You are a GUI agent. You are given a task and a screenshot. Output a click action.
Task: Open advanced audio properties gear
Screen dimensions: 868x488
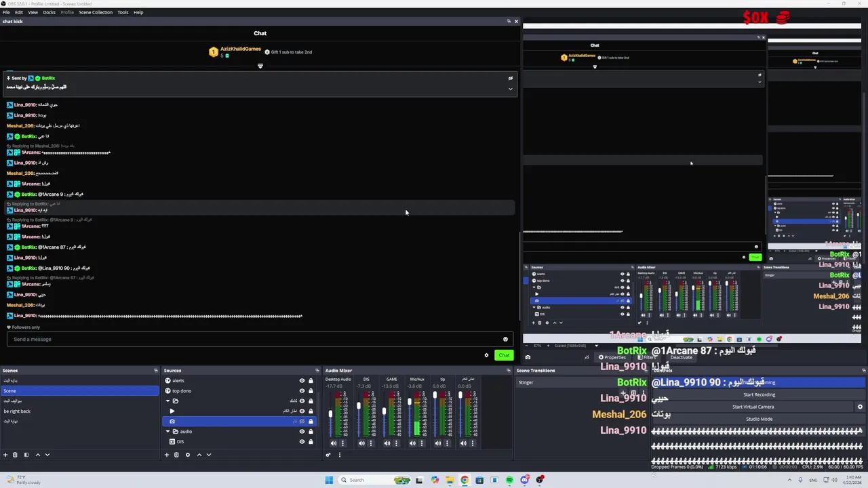(x=328, y=455)
